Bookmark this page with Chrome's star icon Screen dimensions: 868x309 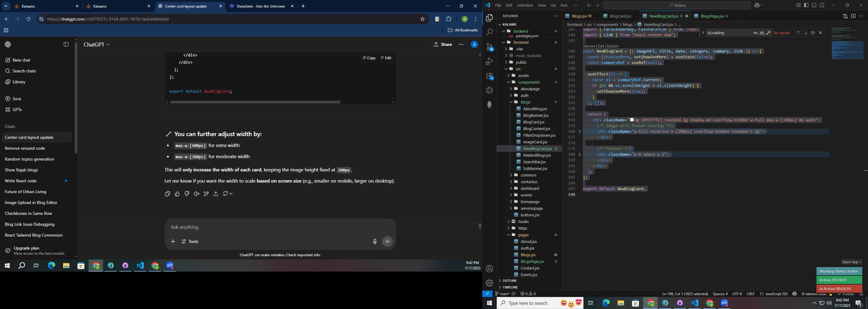(423, 19)
